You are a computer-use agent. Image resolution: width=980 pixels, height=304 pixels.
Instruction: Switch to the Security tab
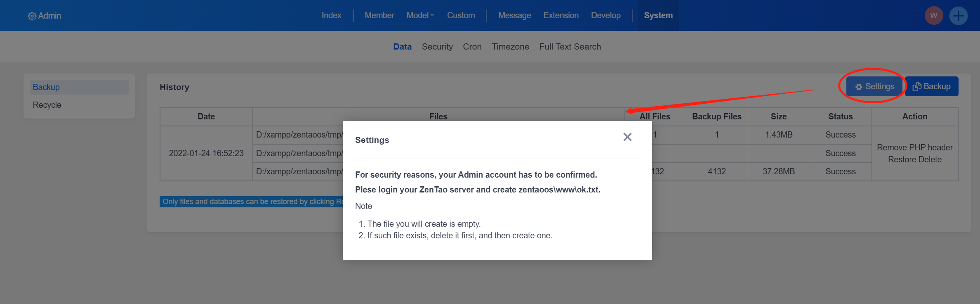437,47
